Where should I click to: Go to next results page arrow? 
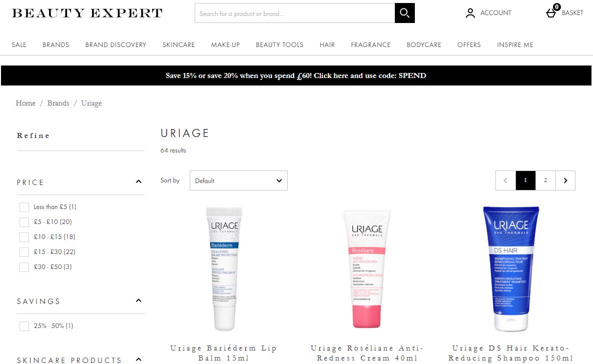click(565, 180)
